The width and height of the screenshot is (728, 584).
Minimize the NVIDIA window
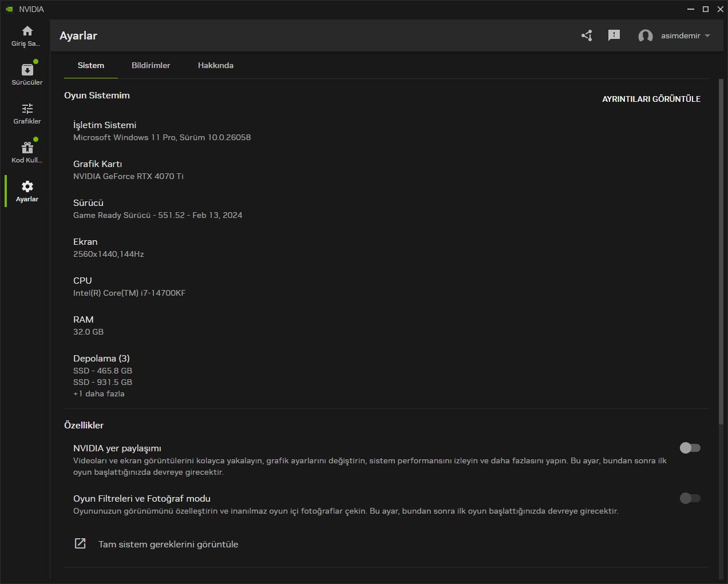pyautogui.click(x=691, y=9)
